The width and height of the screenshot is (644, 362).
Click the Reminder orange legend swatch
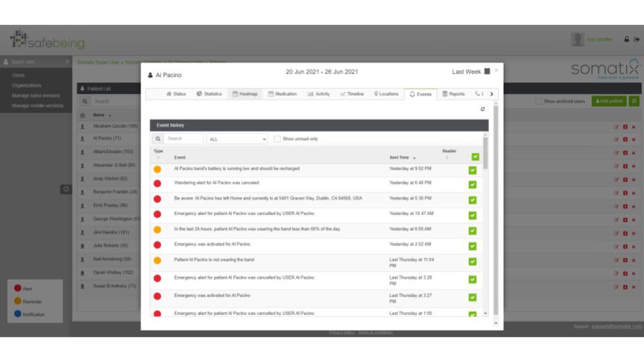coord(17,301)
